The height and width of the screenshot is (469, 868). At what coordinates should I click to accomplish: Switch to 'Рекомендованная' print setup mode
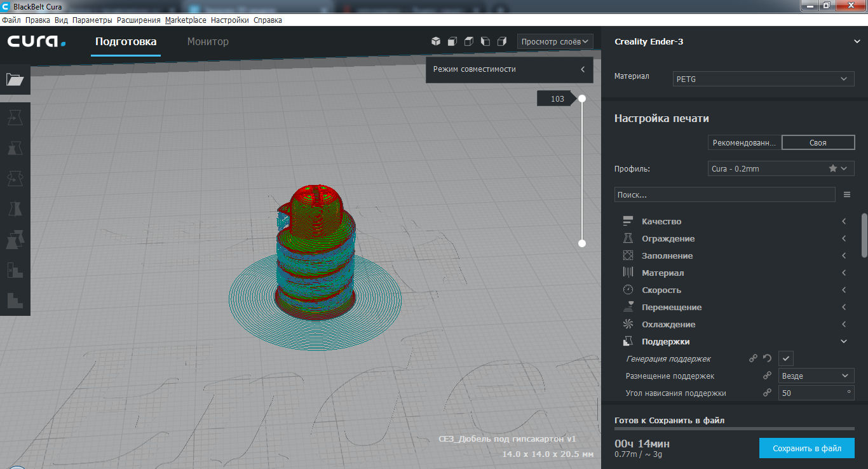tap(744, 143)
